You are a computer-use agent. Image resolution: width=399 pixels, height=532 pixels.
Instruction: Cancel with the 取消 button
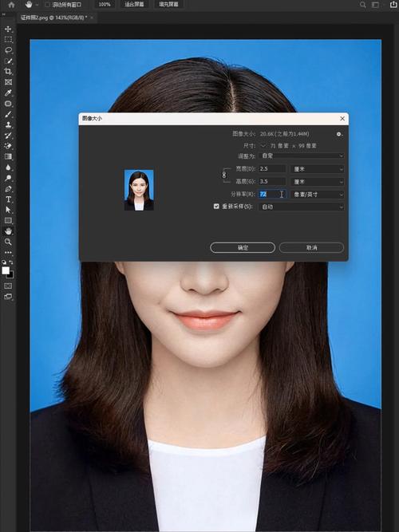point(311,248)
